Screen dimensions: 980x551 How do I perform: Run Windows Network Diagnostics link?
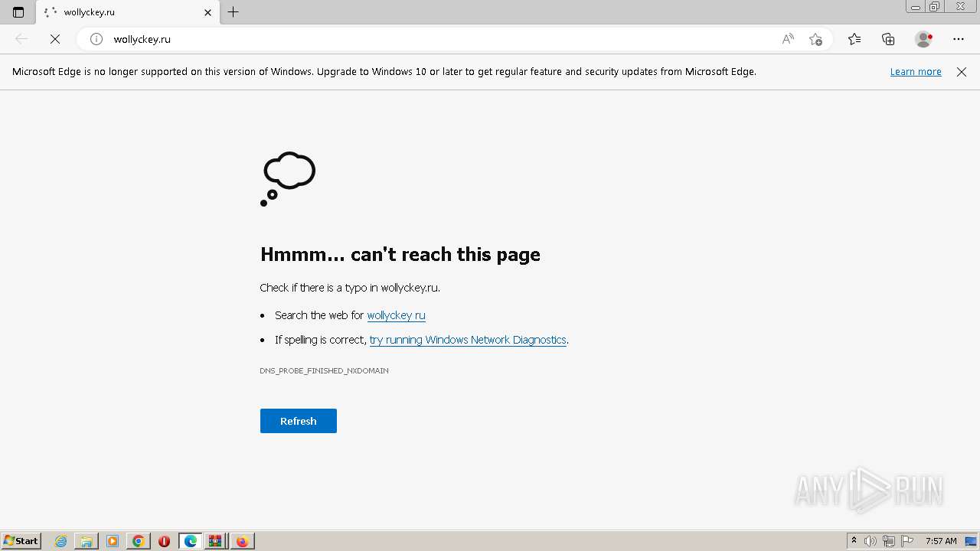tap(468, 340)
